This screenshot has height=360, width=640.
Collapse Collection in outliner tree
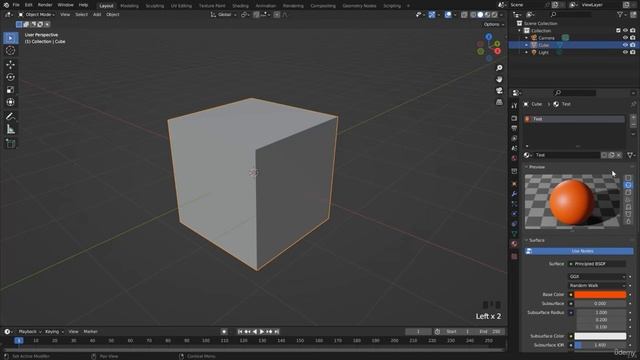coord(520,31)
